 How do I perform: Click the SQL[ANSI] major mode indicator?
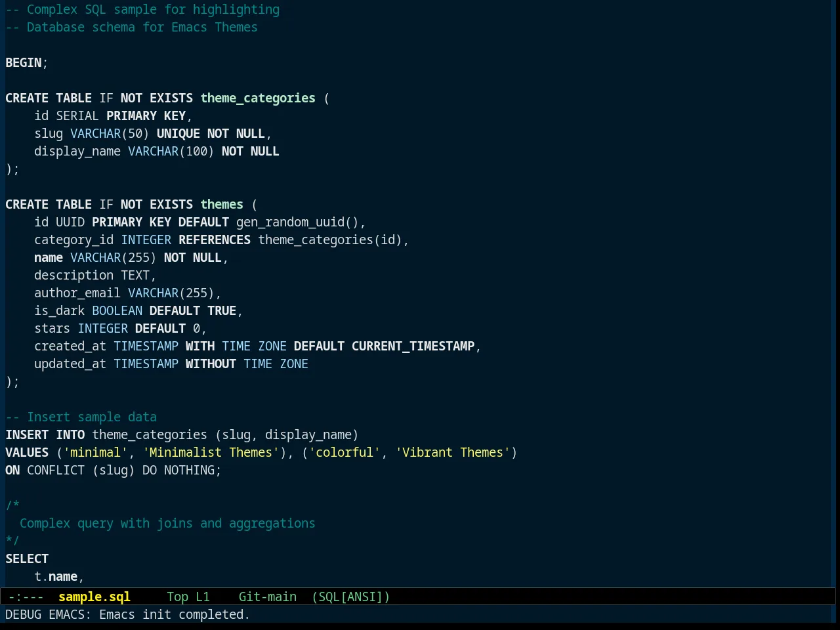click(x=350, y=597)
